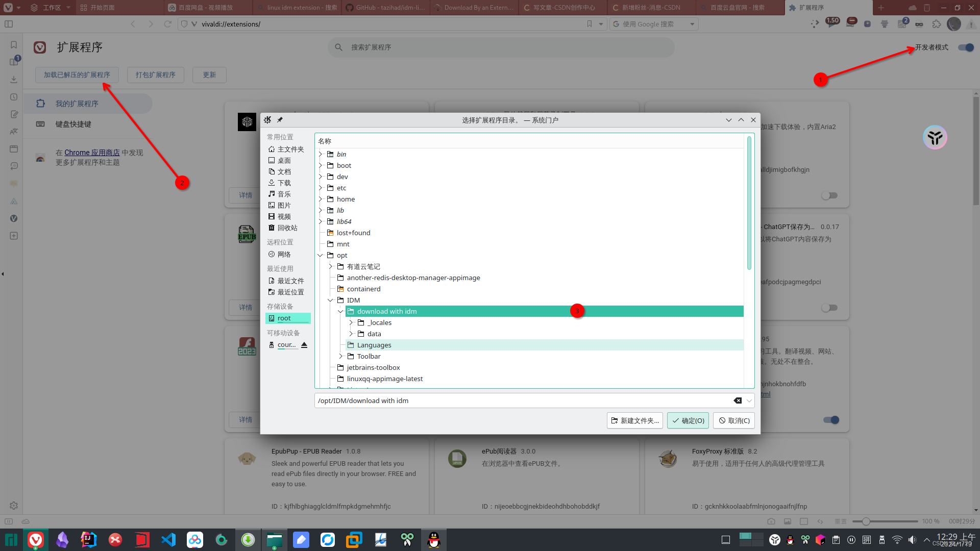Viewport: 980px width, 551px height.
Task: Click the 加载已解压的扩展程序 button
Action: click(77, 74)
